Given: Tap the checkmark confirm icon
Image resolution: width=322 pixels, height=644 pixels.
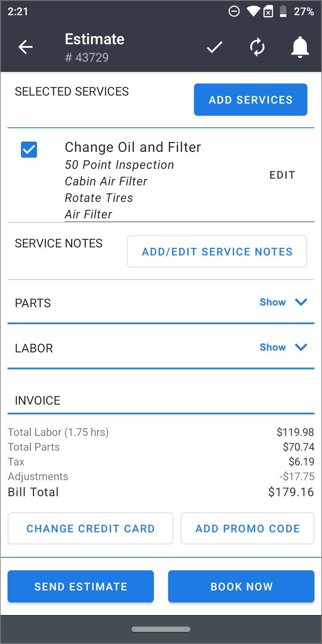Looking at the screenshot, I should click(x=215, y=47).
